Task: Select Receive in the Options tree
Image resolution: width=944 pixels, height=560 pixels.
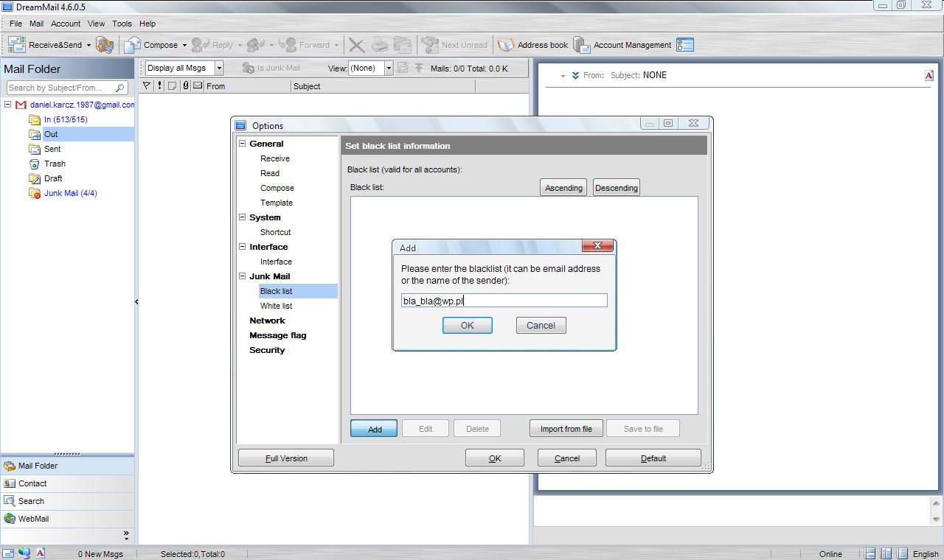Action: point(275,158)
